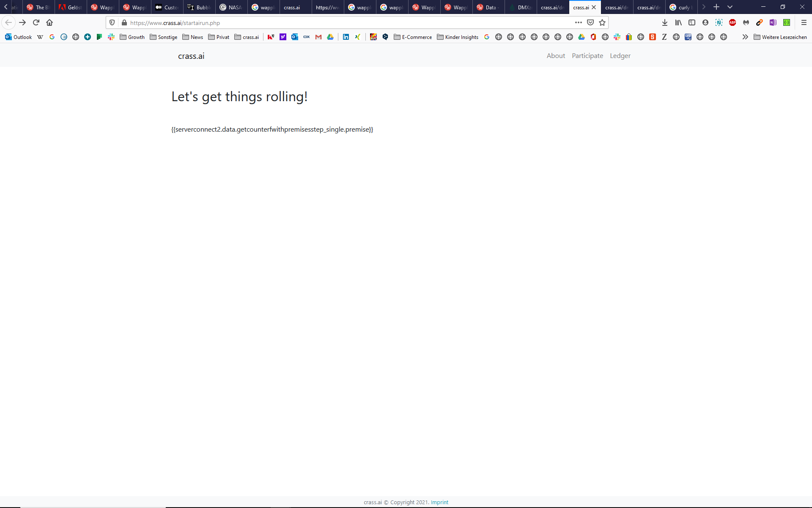Open a new tab with plus button

pyautogui.click(x=716, y=7)
